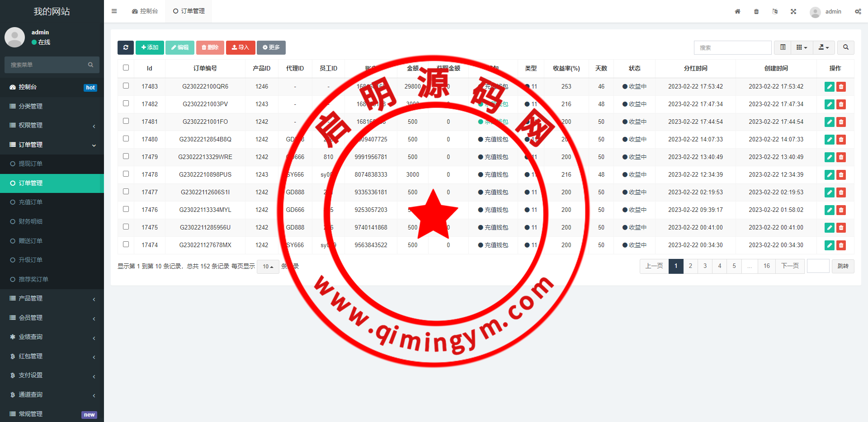Viewport: 868px width, 422px height.
Task: Click the green edit icon for order 17483
Action: pos(829,87)
